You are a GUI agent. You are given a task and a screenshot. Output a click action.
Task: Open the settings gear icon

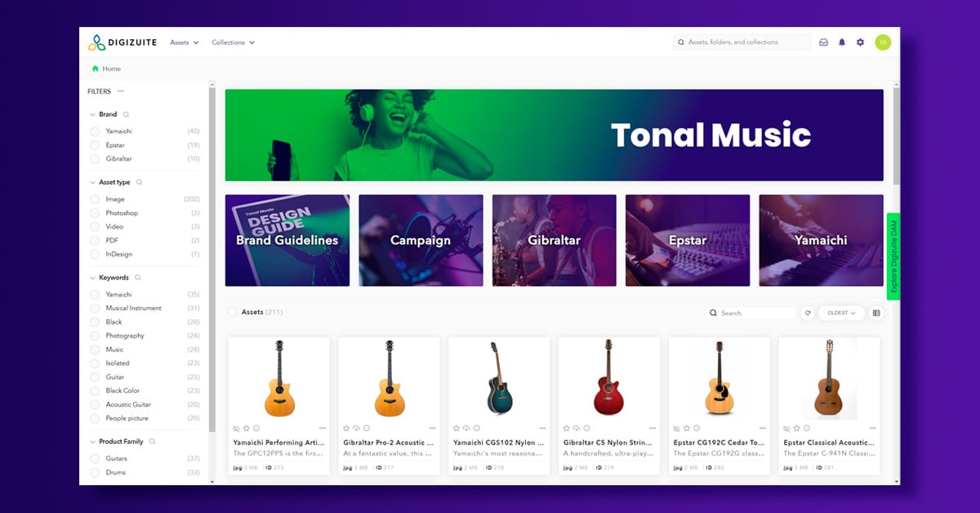tap(860, 42)
